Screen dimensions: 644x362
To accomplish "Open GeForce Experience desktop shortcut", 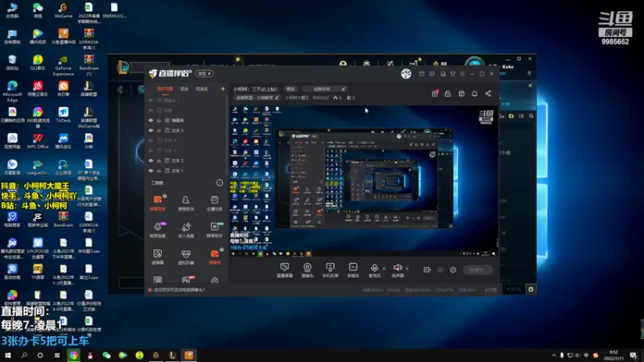I will [64, 65].
